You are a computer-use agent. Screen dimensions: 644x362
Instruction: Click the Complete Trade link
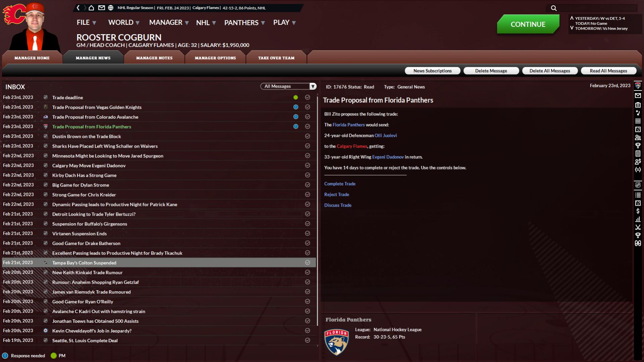(340, 184)
